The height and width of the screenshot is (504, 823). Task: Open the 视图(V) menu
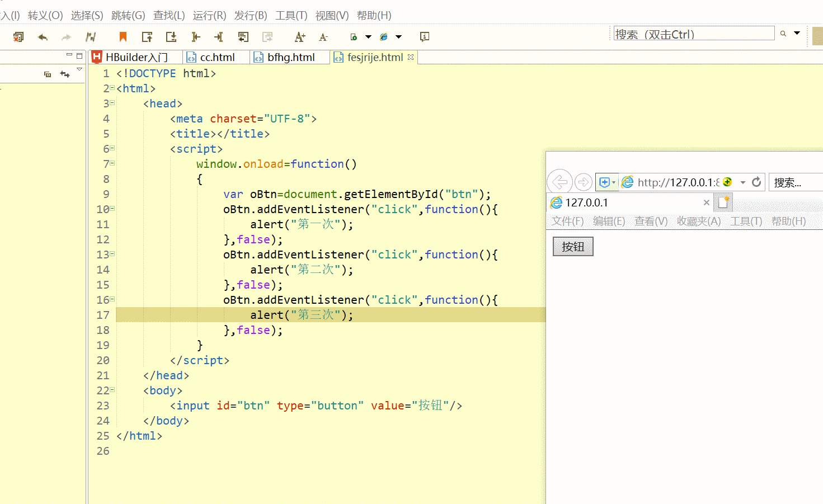click(332, 16)
